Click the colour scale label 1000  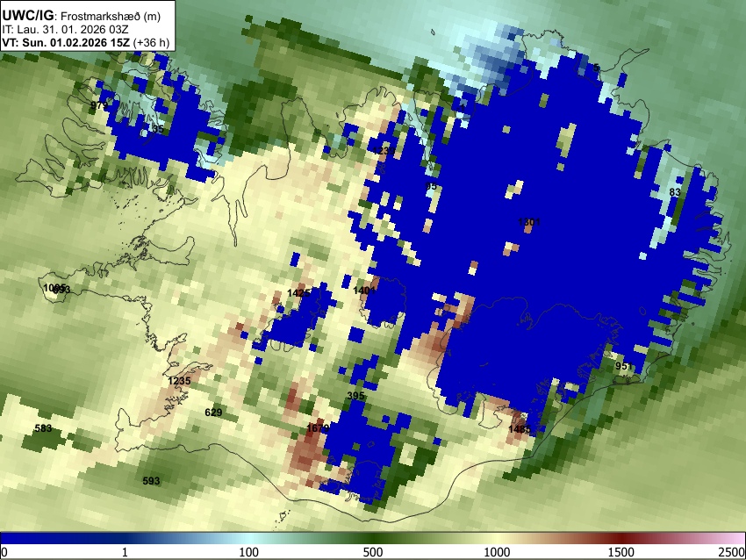click(497, 552)
